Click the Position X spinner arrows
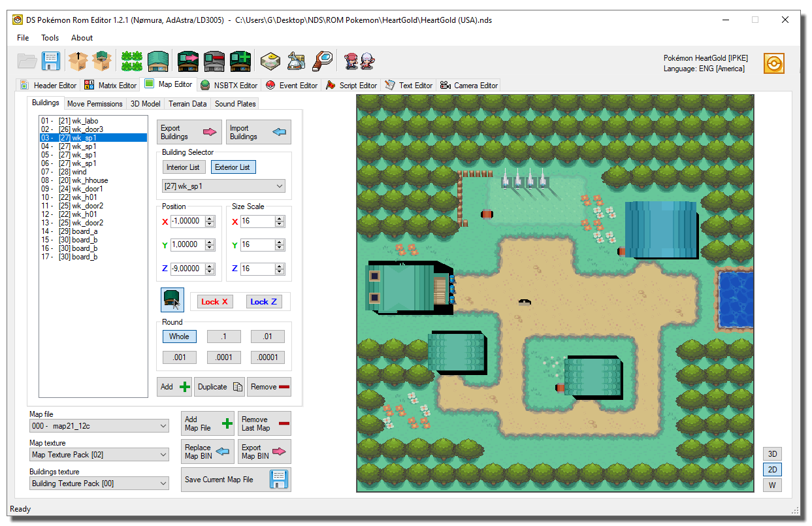Image resolution: width=812 pixels, height=526 pixels. coord(210,222)
